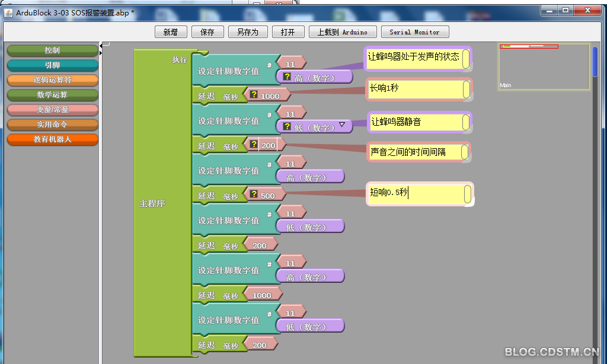Open the 数学运算 category
This screenshot has width=607, height=364.
coord(52,95)
